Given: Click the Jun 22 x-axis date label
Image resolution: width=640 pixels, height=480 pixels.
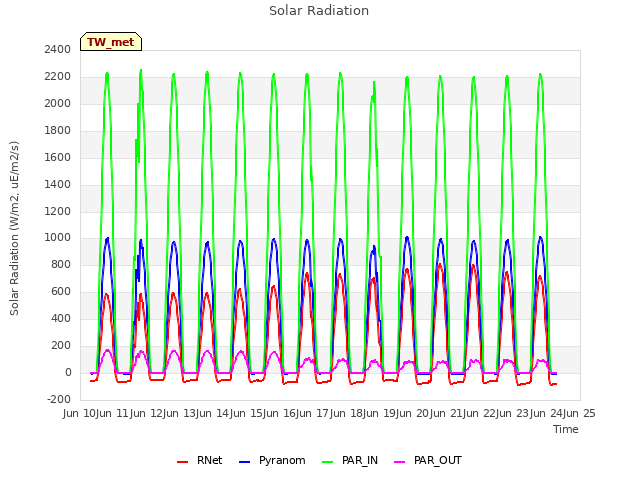Looking at the screenshot, I should coord(480,413).
